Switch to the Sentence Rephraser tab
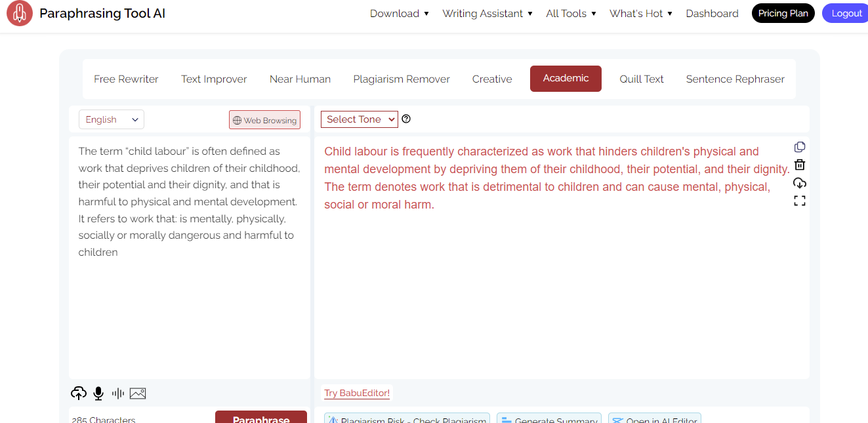 click(x=735, y=79)
